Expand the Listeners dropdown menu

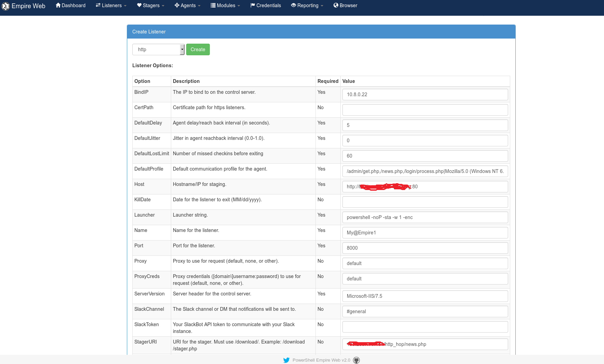tap(111, 5)
